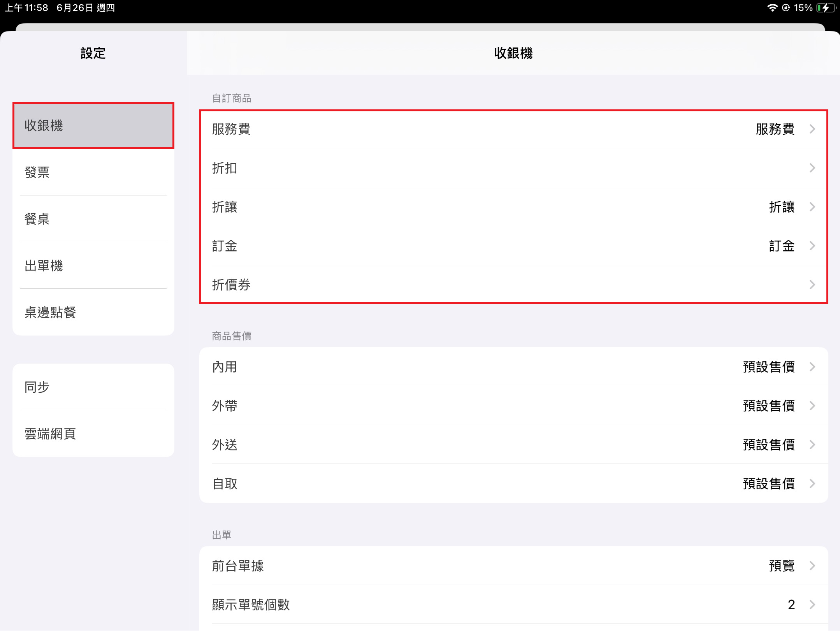840x631 pixels.
Task: Tap the Wi-Fi icon in the status bar
Action: coord(772,8)
